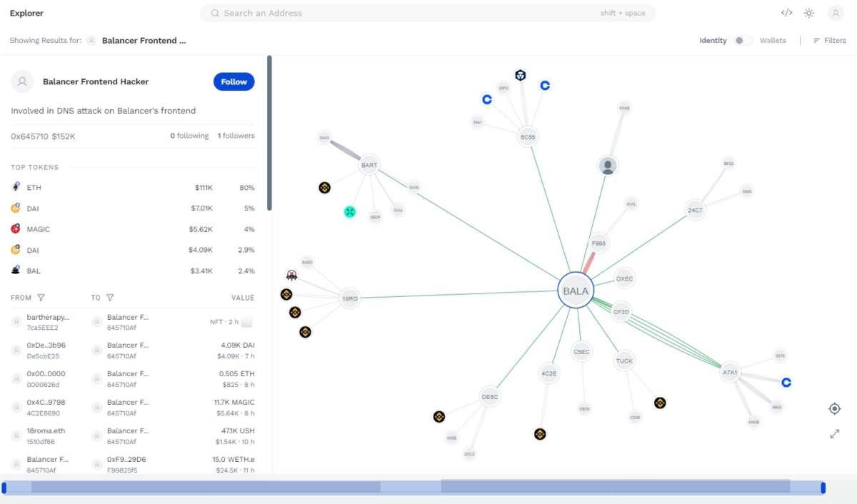The width and height of the screenshot is (857, 504).
Task: Select the Coinbase node linked to A7A1
Action: coord(786,383)
